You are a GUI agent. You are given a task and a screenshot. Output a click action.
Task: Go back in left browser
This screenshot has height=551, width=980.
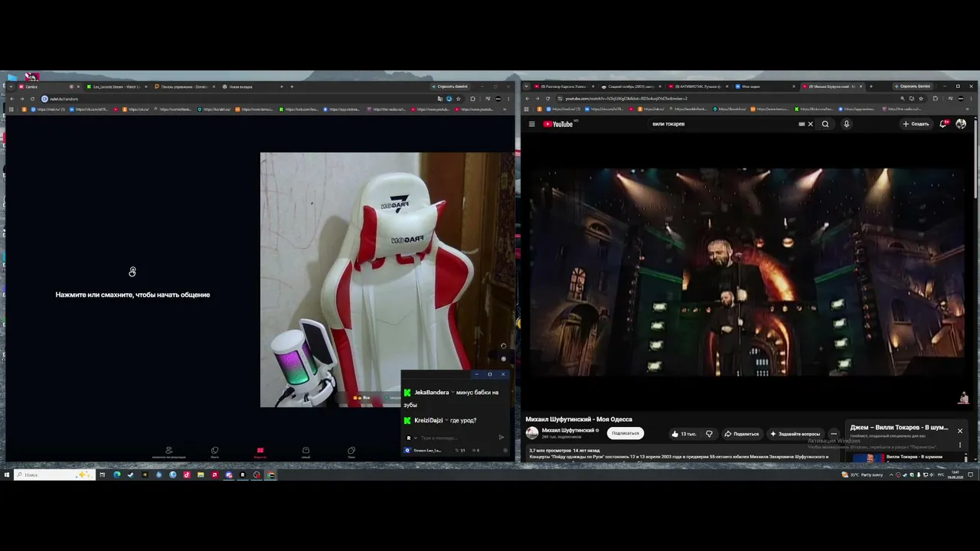(11, 99)
